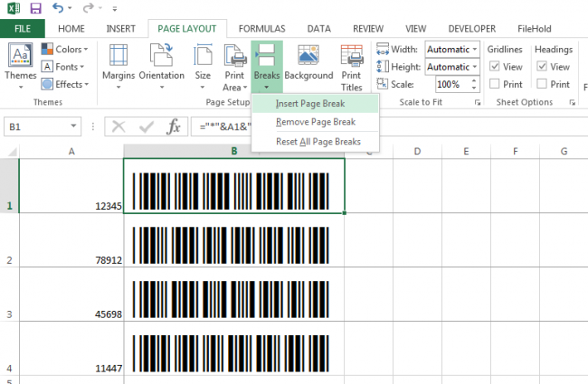
Task: Select column B header
Action: pos(234,152)
